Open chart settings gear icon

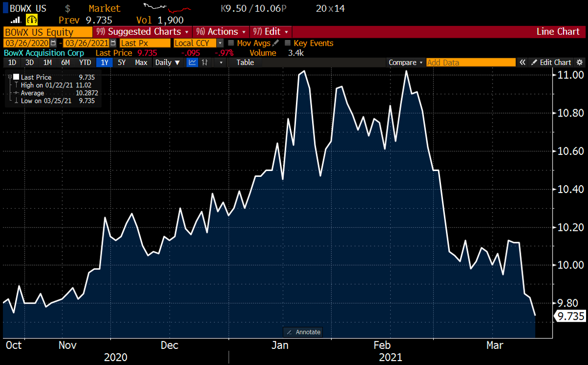click(x=580, y=62)
